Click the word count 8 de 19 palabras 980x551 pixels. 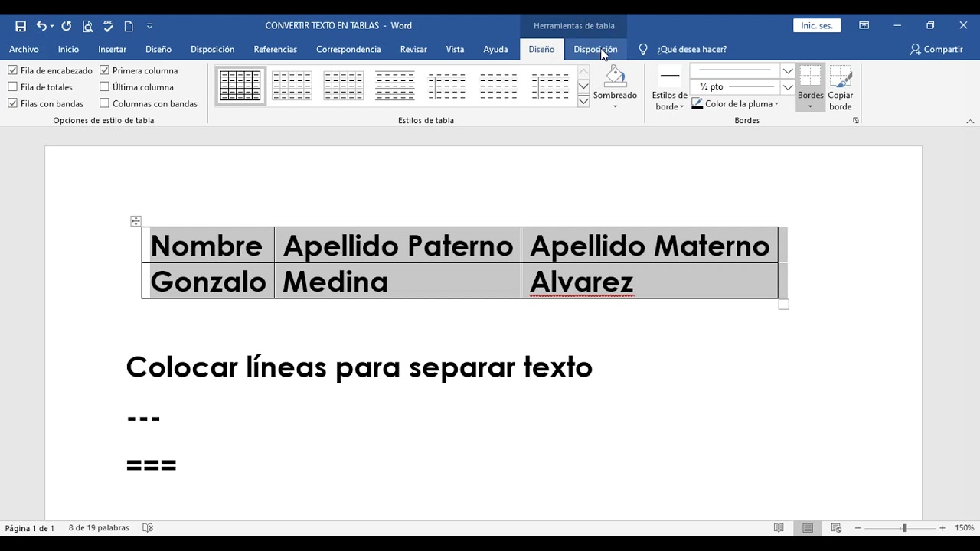[x=99, y=528]
